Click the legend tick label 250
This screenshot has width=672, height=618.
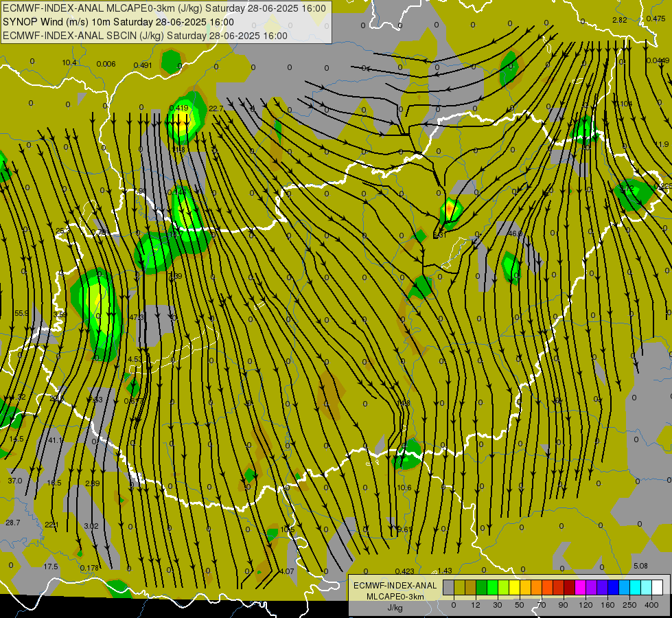(x=629, y=605)
